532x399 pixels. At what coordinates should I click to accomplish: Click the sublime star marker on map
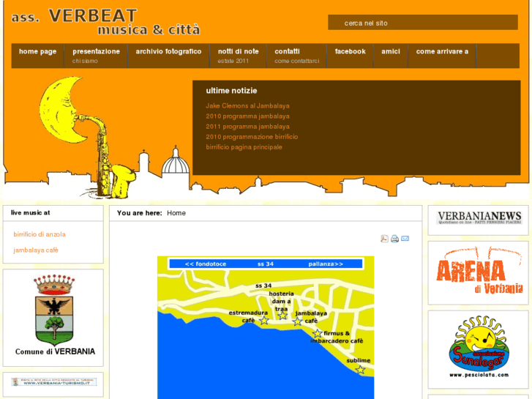pos(360,370)
